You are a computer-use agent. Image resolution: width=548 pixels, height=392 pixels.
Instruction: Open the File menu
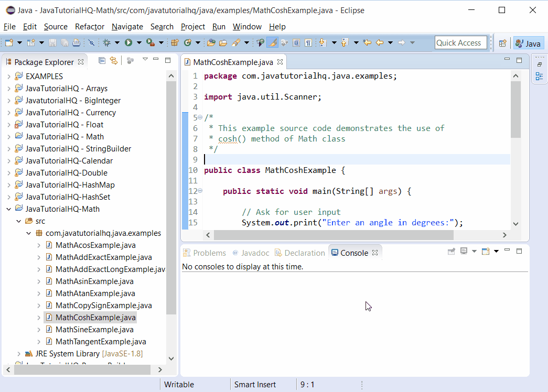click(9, 27)
